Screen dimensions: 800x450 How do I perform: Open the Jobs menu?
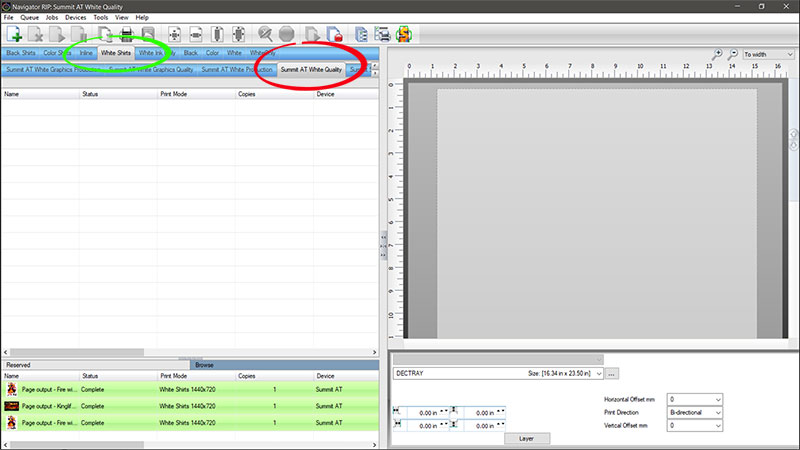point(52,17)
